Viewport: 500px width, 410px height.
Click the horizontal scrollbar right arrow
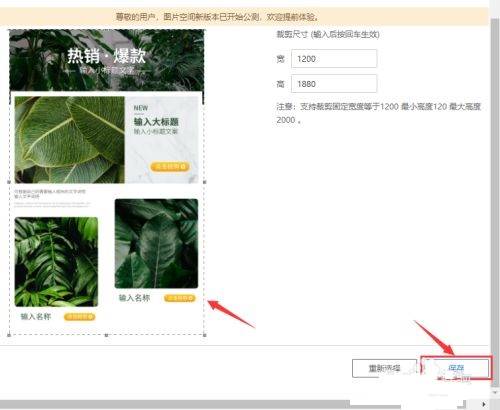(484, 404)
